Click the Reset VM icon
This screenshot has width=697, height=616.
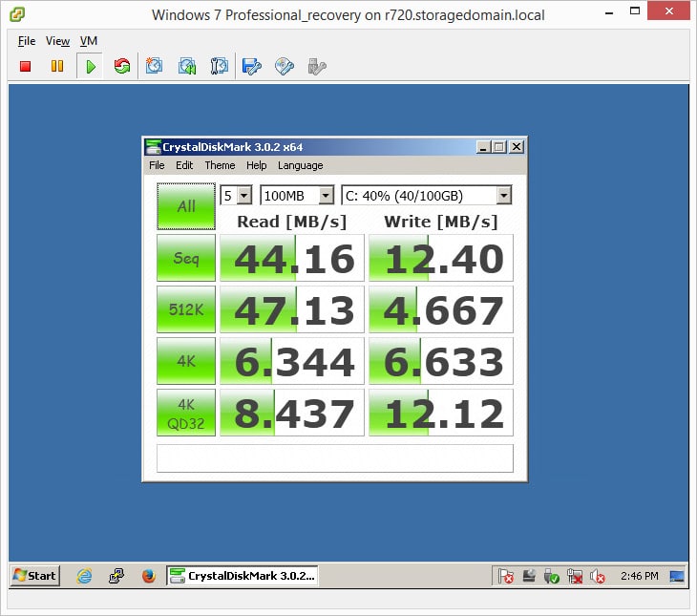pyautogui.click(x=122, y=66)
